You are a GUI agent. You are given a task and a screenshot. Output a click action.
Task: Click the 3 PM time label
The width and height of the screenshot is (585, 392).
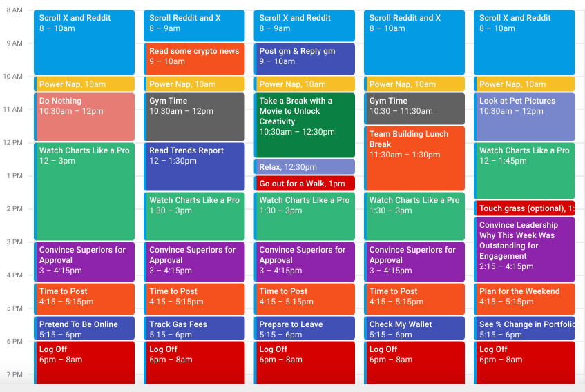(x=15, y=242)
